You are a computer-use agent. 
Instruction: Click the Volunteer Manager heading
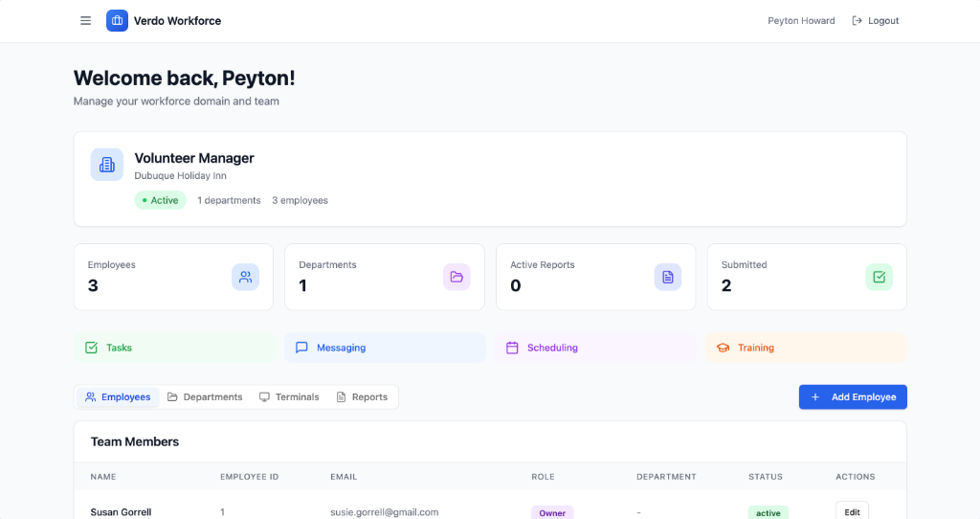coord(194,158)
